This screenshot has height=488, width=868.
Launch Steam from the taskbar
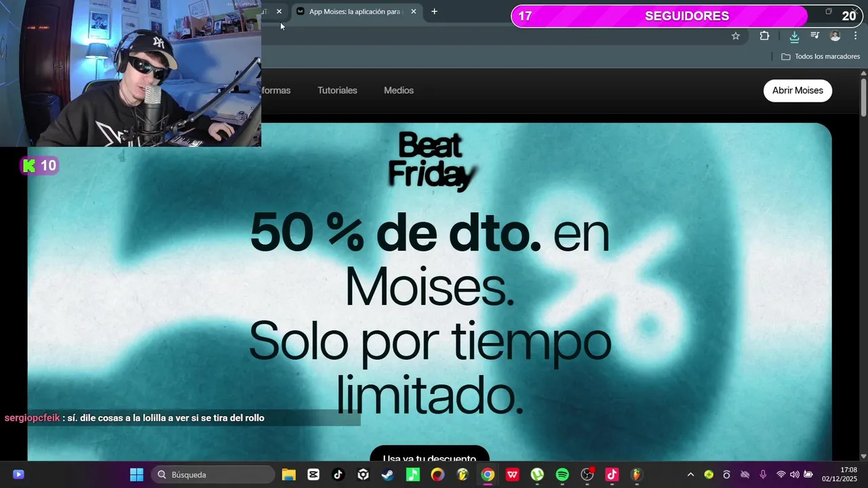point(388,474)
